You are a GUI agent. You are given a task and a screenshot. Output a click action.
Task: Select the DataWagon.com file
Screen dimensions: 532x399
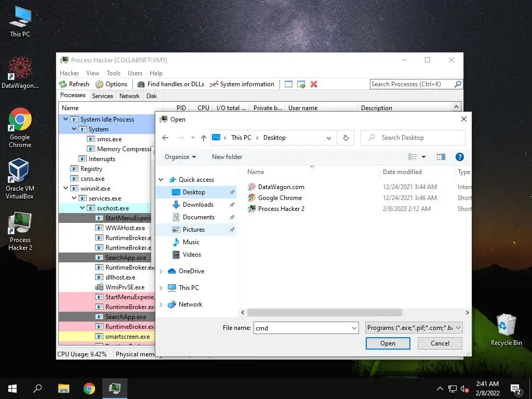(281, 187)
